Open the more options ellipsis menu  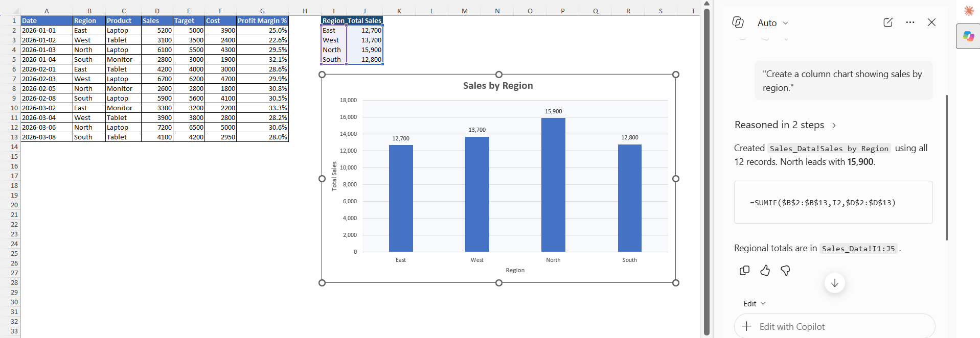pos(910,22)
